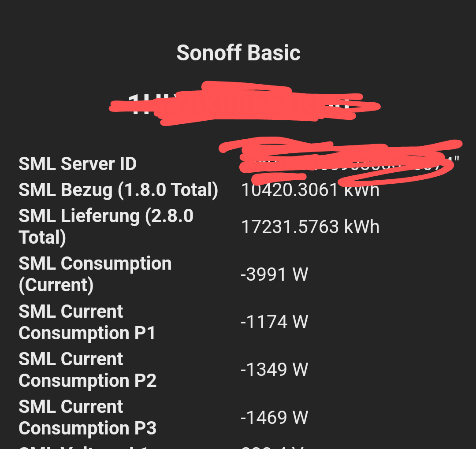Click the -1349 W phase value
476x449 pixels.
click(274, 370)
